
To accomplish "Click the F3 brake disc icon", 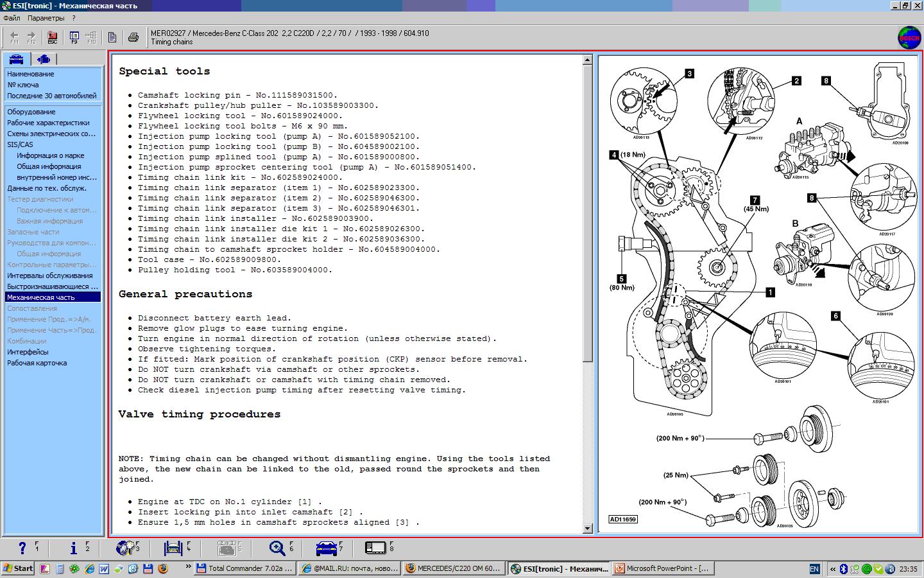I will click(126, 548).
